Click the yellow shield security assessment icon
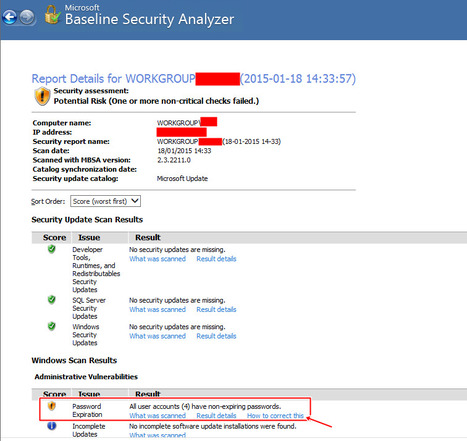Screen dimensions: 467x441 coord(42,96)
